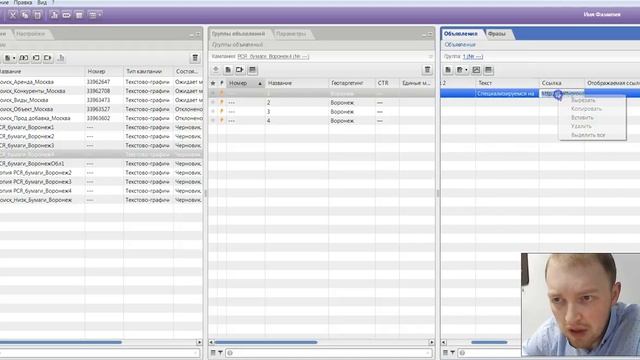Open group link 1 (№ —) in ads panel
This screenshot has width=640, height=360.
(x=473, y=56)
